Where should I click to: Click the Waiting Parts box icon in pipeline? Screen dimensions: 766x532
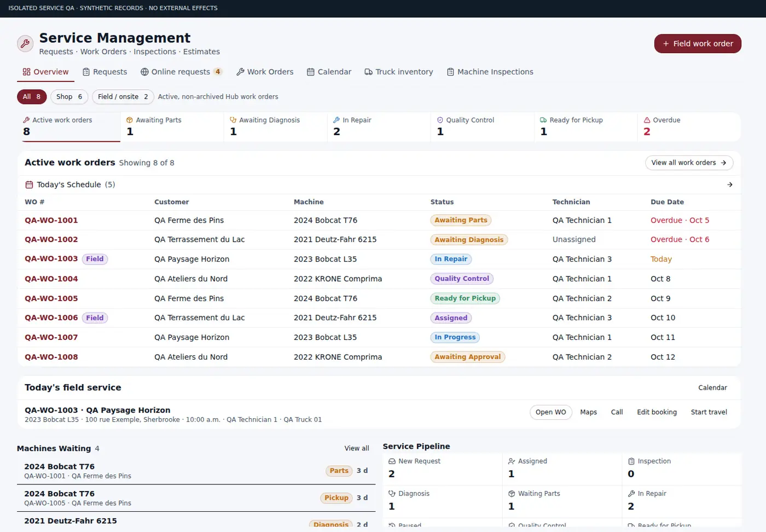coord(512,494)
